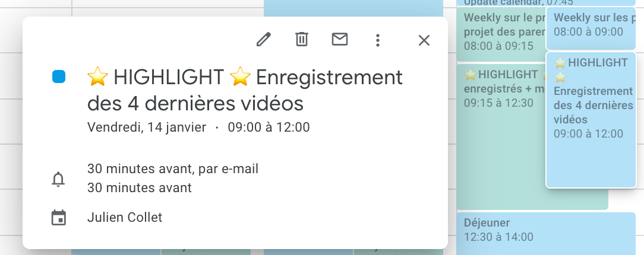Image resolution: width=644 pixels, height=255 pixels.
Task: Click the Julien Collet calendar name
Action: [x=124, y=217]
